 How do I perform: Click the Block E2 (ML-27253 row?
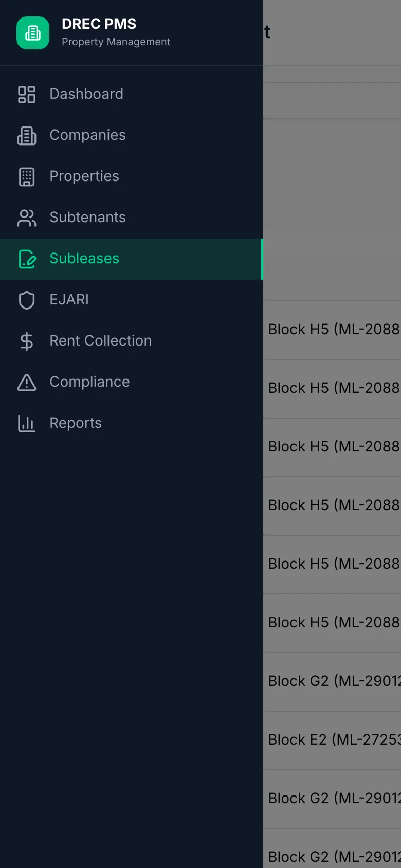pyautogui.click(x=332, y=740)
